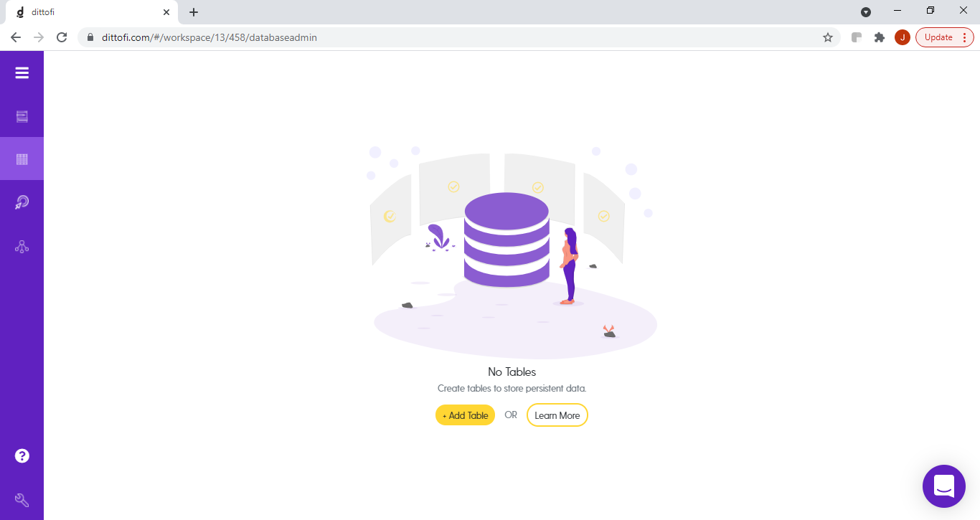Go back with the browser back arrow

pos(16,37)
